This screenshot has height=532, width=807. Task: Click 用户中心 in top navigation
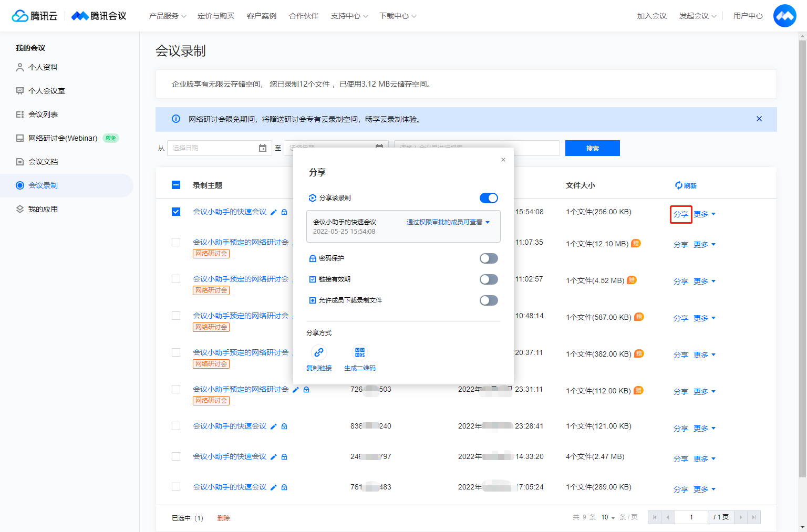(748, 16)
